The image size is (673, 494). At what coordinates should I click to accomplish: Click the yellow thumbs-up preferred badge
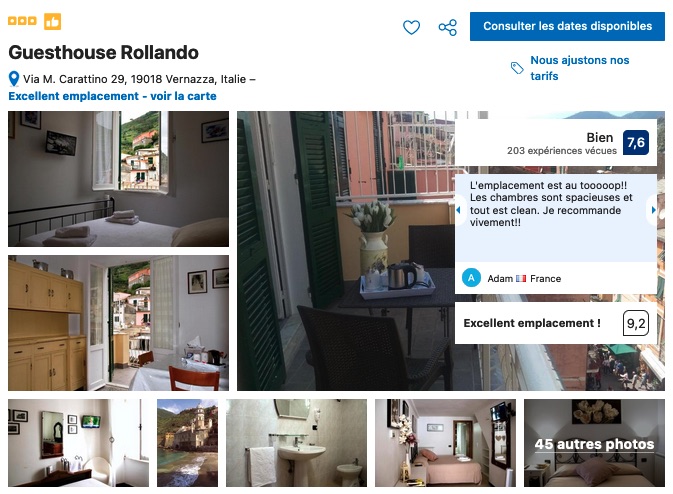[52, 21]
